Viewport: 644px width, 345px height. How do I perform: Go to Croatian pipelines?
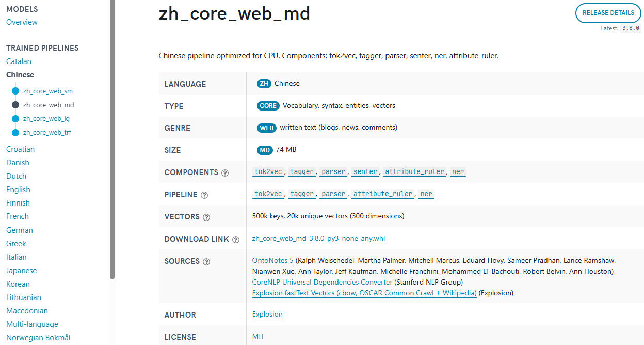[x=20, y=149]
